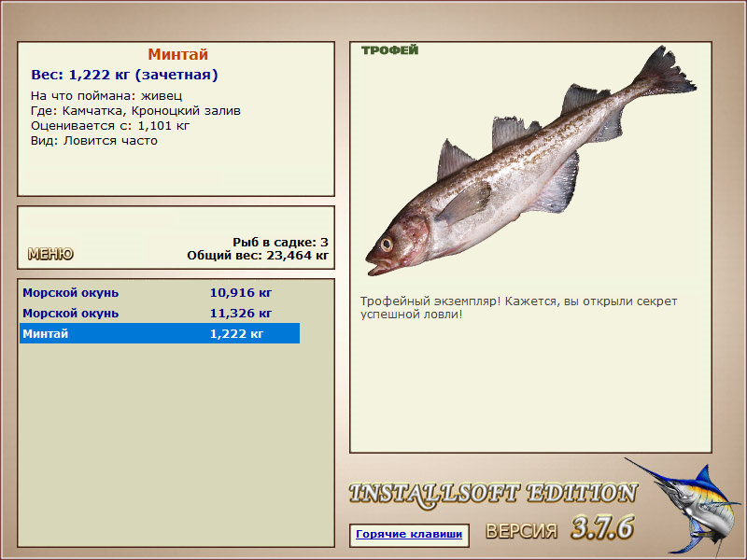Viewport: 747px width, 560px height.
Task: Select the Морской окунь 11,326 кг entry
Action: click(160, 313)
